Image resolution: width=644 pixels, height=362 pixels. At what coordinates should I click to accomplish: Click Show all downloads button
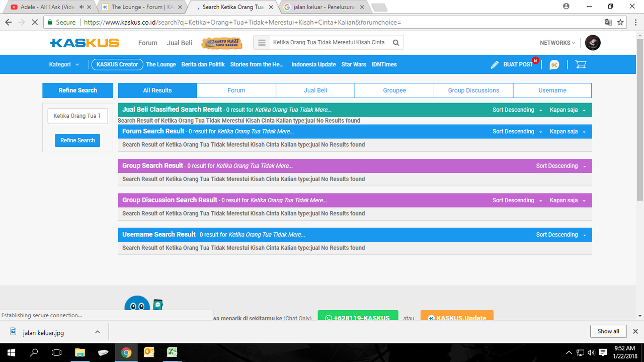608,331
